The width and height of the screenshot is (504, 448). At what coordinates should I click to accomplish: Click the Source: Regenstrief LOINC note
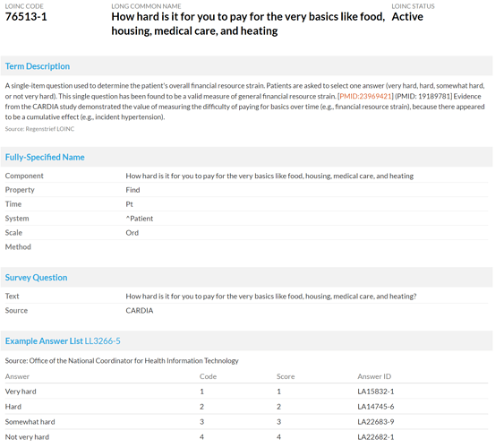point(39,129)
